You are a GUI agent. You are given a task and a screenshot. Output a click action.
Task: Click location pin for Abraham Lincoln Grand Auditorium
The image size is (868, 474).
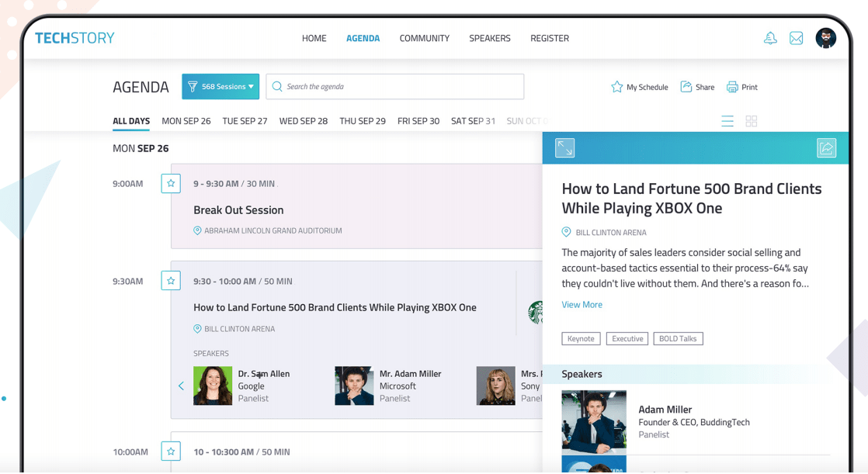click(x=197, y=230)
